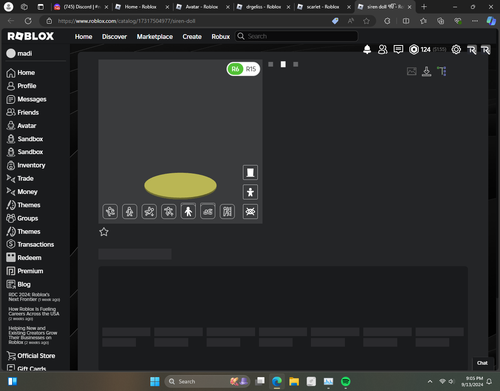Click the bottom-right viewer icon with crossed lines
Image resolution: width=500 pixels, height=391 pixels.
click(250, 211)
